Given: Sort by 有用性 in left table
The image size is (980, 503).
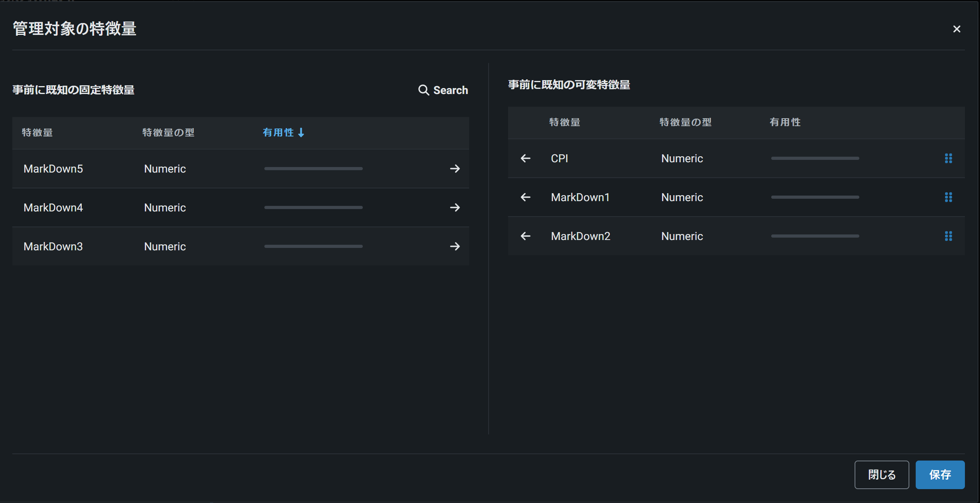Looking at the screenshot, I should point(283,132).
